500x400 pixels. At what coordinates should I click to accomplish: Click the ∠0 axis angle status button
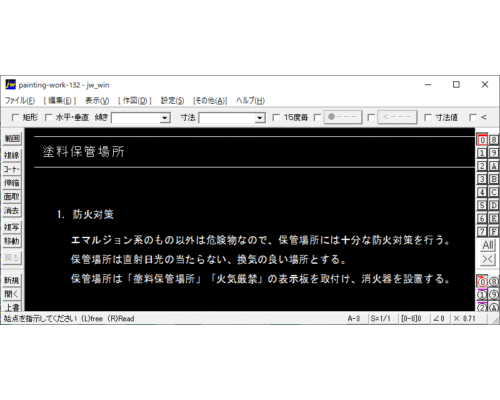[x=439, y=319]
